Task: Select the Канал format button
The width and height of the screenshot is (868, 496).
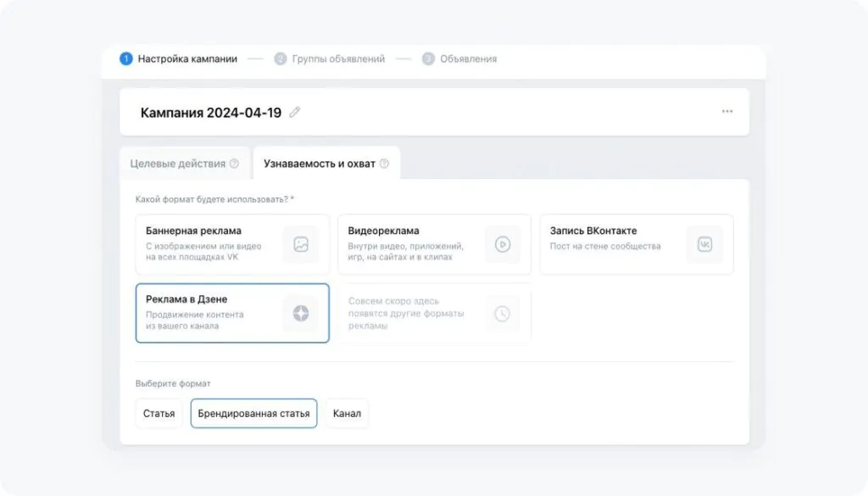Action: [x=347, y=414]
